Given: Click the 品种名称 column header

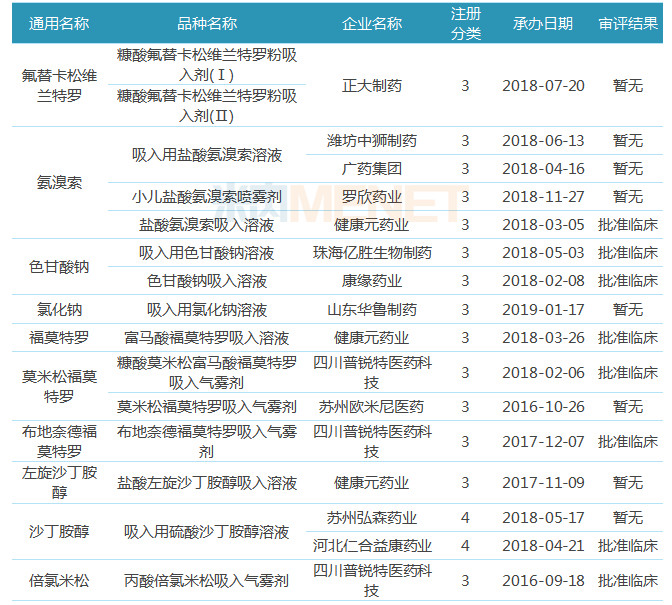Looking at the screenshot, I should click(x=207, y=24).
